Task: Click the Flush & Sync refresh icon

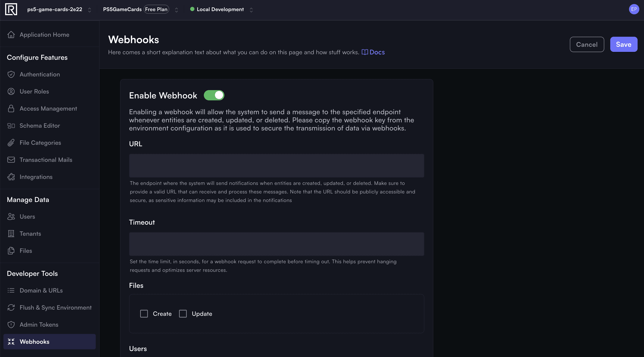Action: click(11, 307)
